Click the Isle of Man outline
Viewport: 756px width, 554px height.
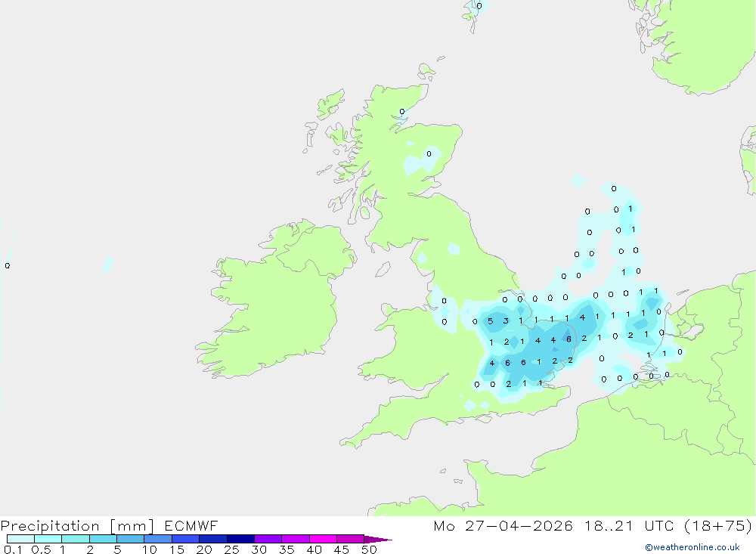(383, 270)
